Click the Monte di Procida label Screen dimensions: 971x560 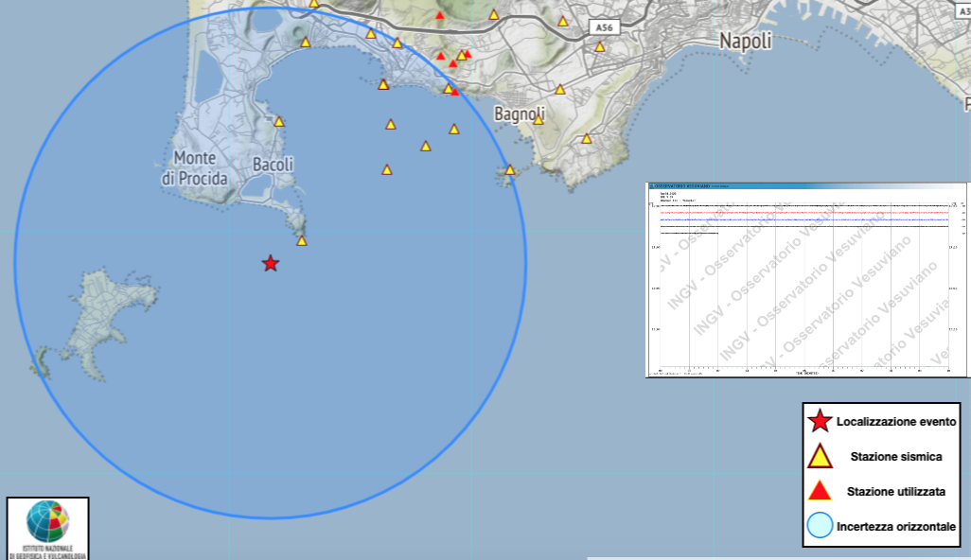195,167
